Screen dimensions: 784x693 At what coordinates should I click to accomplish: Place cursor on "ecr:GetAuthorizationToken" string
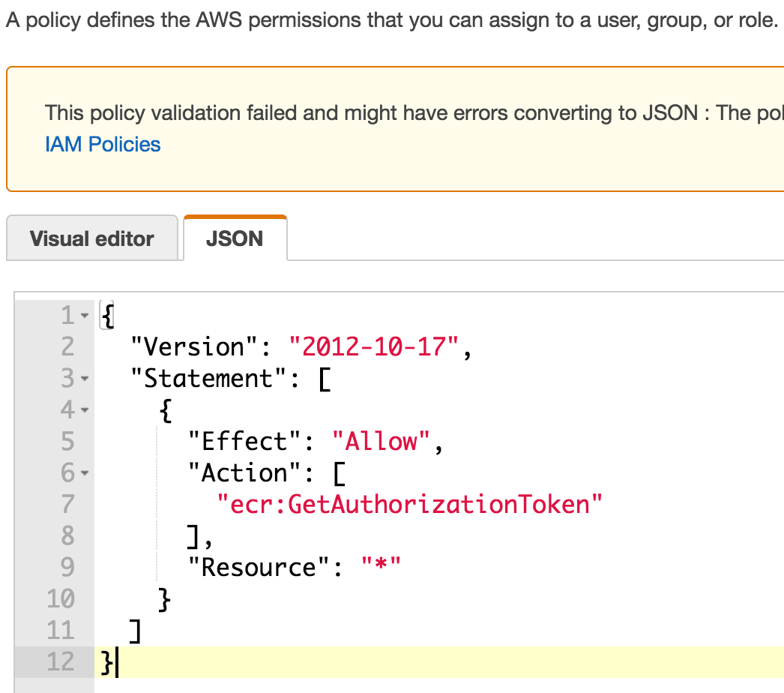409,504
